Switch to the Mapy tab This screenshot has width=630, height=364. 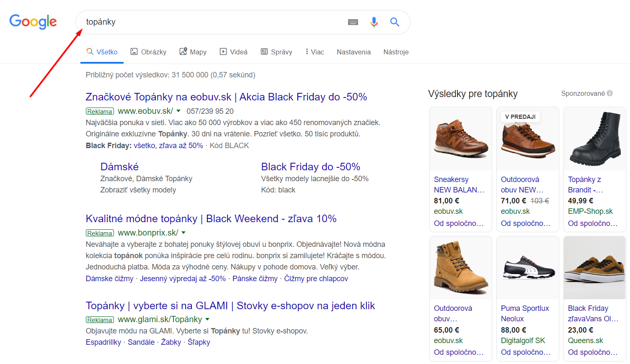193,52
